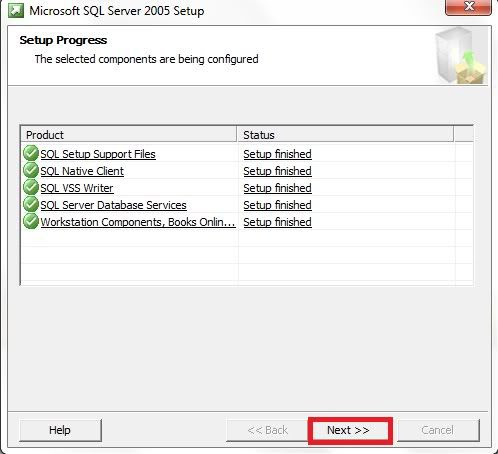Screen dimensions: 498x454
Task: Open the SQL Server Database Services link
Action: [x=113, y=205]
